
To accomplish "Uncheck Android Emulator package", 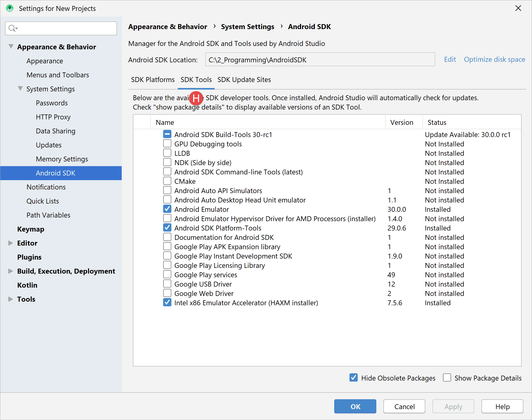I will [x=167, y=209].
